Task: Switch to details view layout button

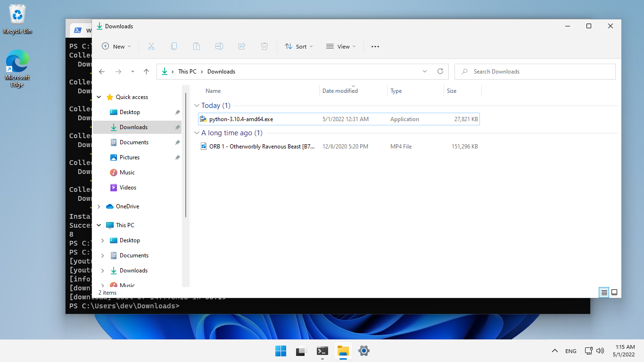Action: (604, 292)
